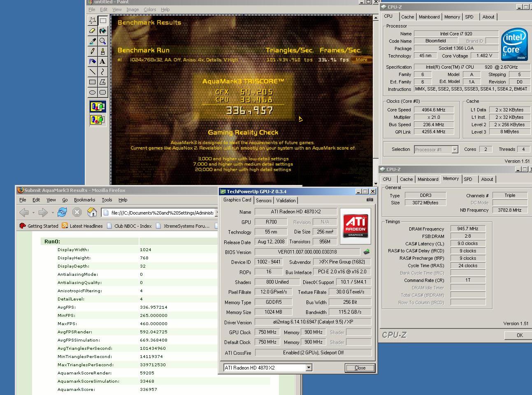
Task: Open XtremeSystems Forum bookmark
Action: pyautogui.click(x=183, y=226)
